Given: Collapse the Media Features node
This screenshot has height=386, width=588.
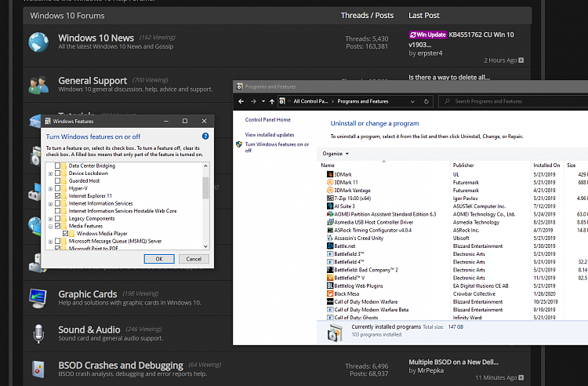Looking at the screenshot, I should tap(50, 226).
